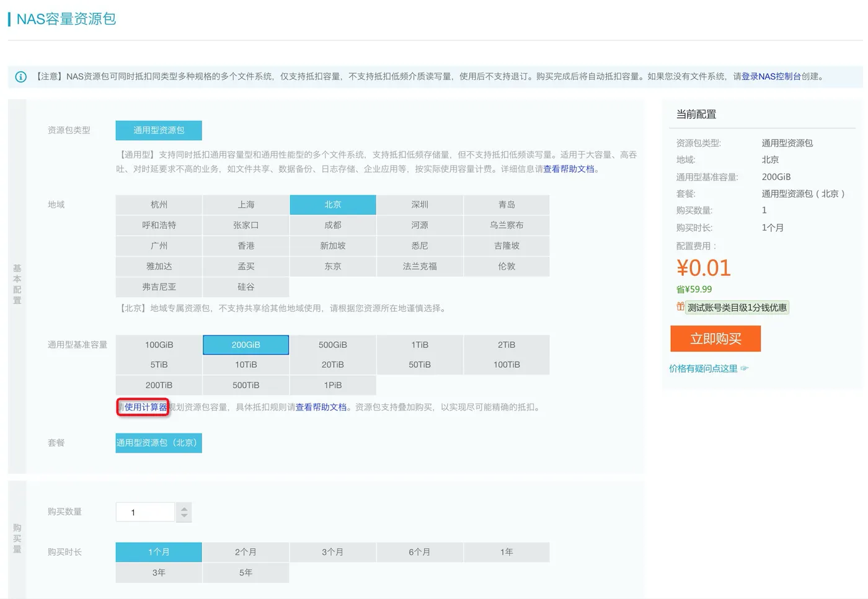868x599 pixels.
Task: Choose 100GiB base capacity
Action: pos(159,345)
